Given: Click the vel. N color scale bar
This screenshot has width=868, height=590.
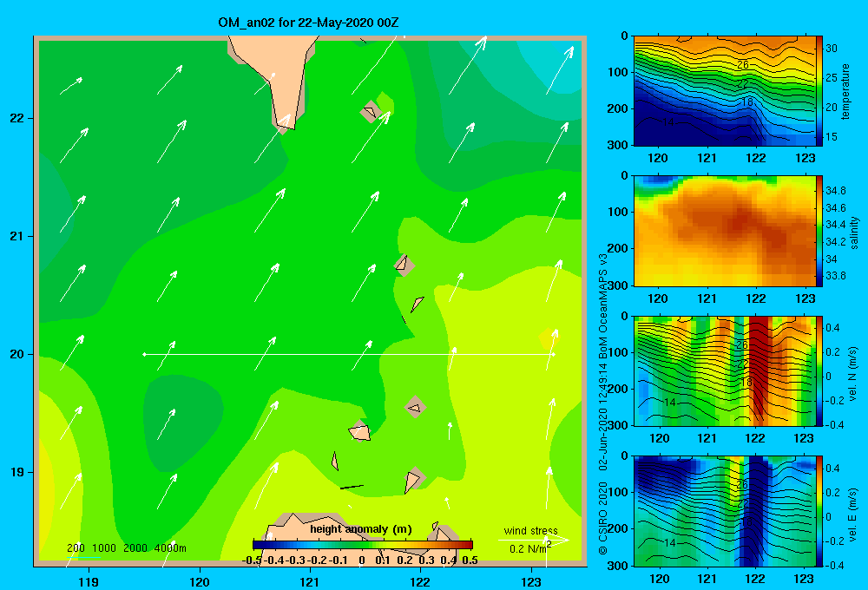Looking at the screenshot, I should click(819, 370).
